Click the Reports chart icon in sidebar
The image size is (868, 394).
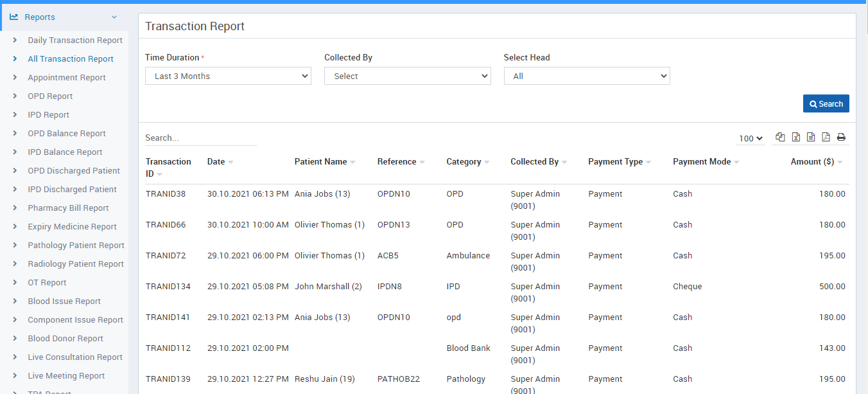pyautogui.click(x=13, y=17)
